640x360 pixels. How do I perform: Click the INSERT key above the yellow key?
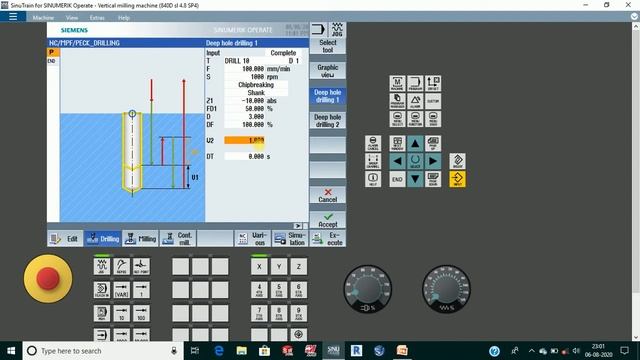tap(458, 161)
